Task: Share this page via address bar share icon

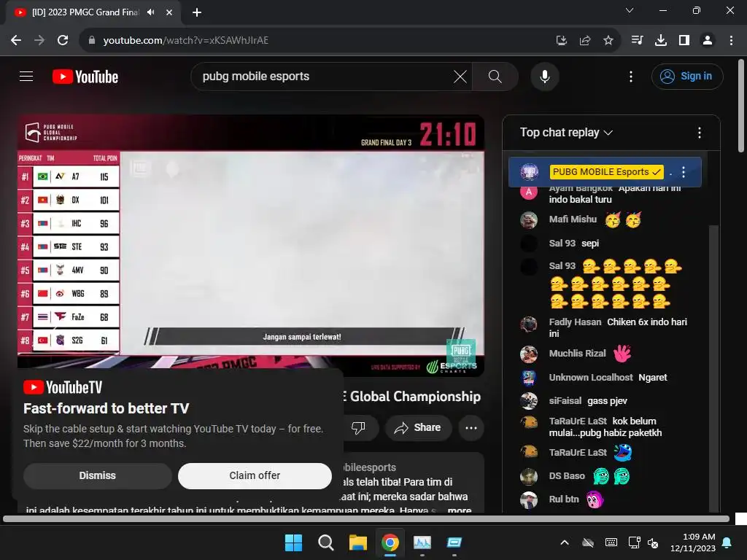Action: click(584, 41)
